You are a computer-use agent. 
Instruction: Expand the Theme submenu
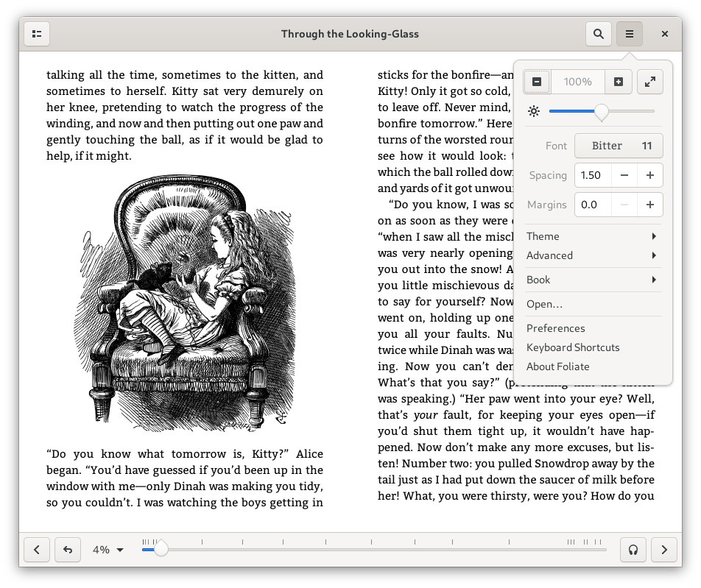point(592,236)
